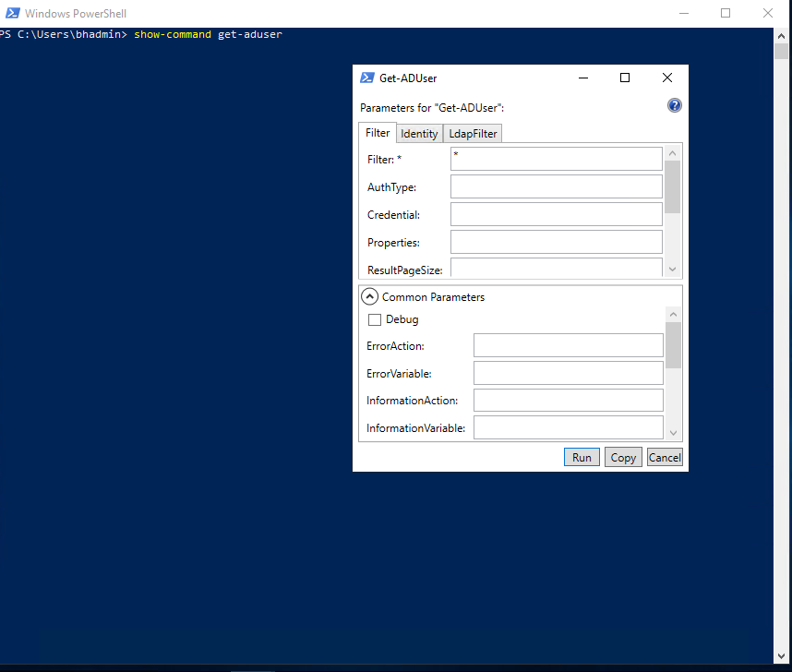
Task: Click scroll-up arrow in the parameters list
Action: point(672,153)
